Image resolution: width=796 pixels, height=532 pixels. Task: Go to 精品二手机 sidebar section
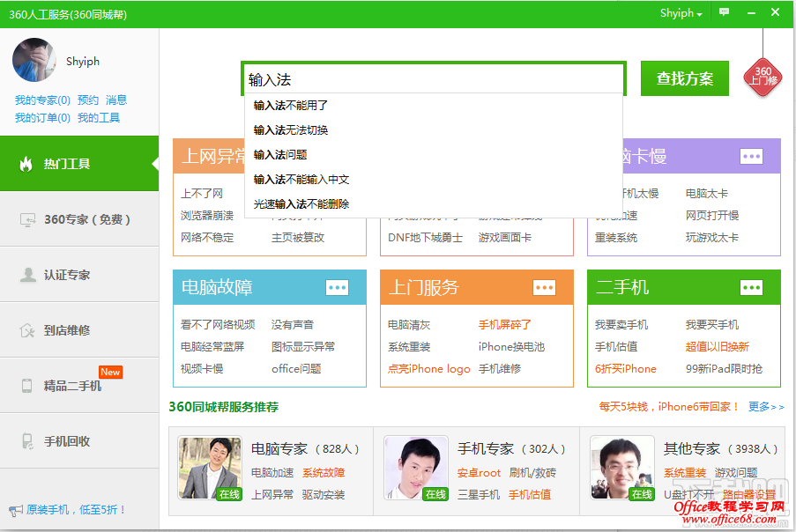[x=79, y=386]
